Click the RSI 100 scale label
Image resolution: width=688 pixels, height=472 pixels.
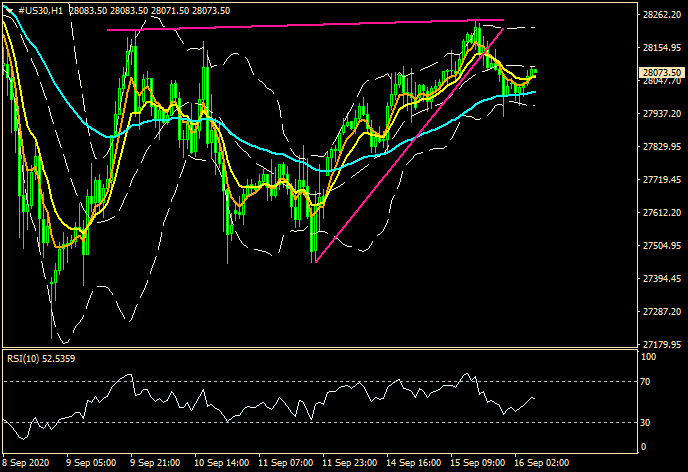point(649,357)
